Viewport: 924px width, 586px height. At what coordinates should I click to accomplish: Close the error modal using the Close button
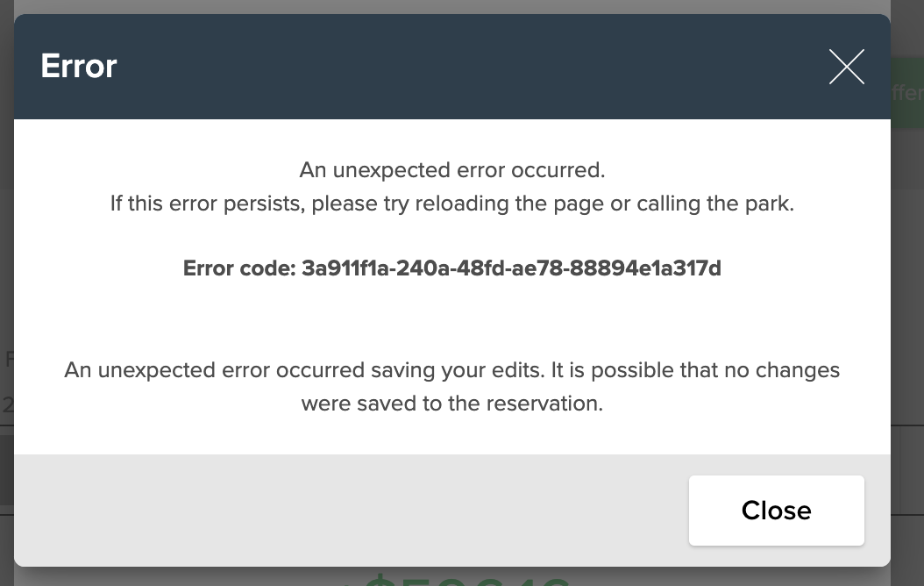click(776, 510)
